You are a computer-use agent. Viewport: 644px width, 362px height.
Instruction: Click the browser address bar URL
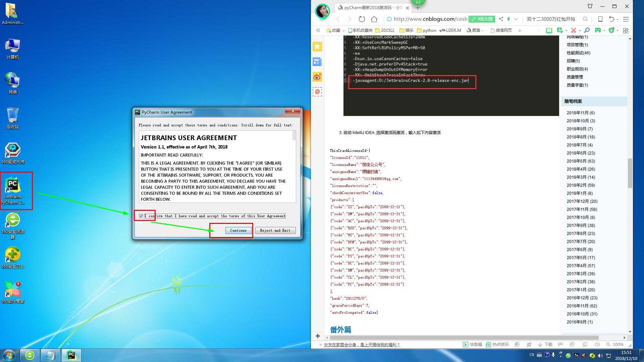coord(430,19)
